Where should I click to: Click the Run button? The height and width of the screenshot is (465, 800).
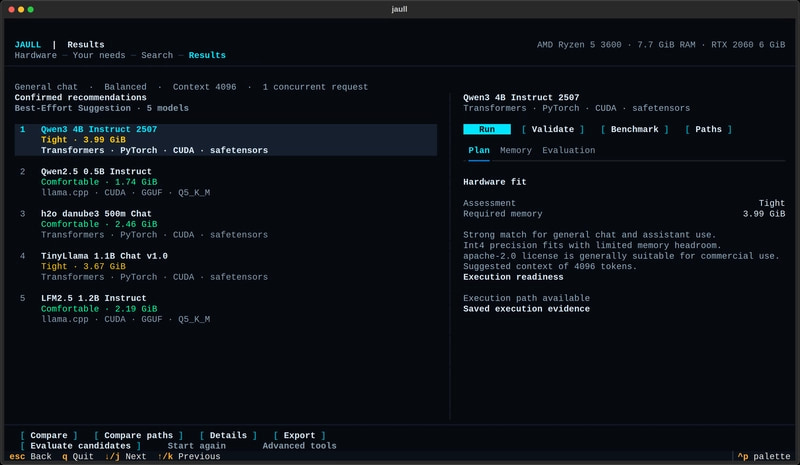coord(487,129)
